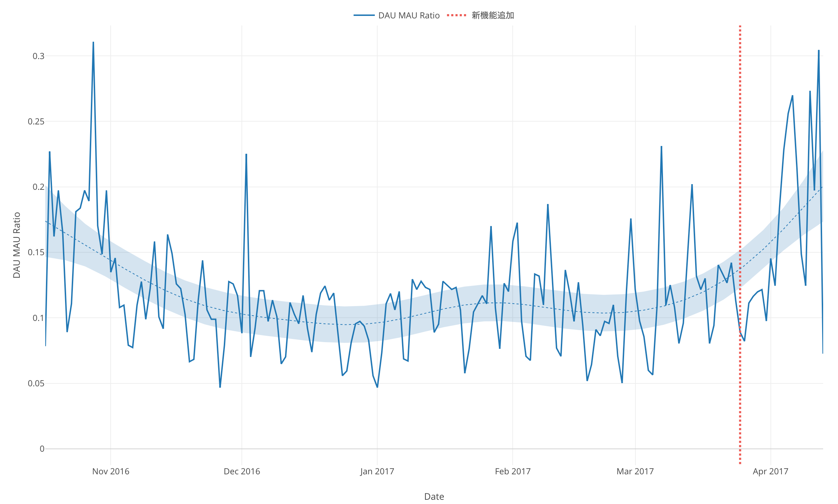838x504 pixels.
Task: Click the spike just after Dec 2016
Action: [x=246, y=154]
